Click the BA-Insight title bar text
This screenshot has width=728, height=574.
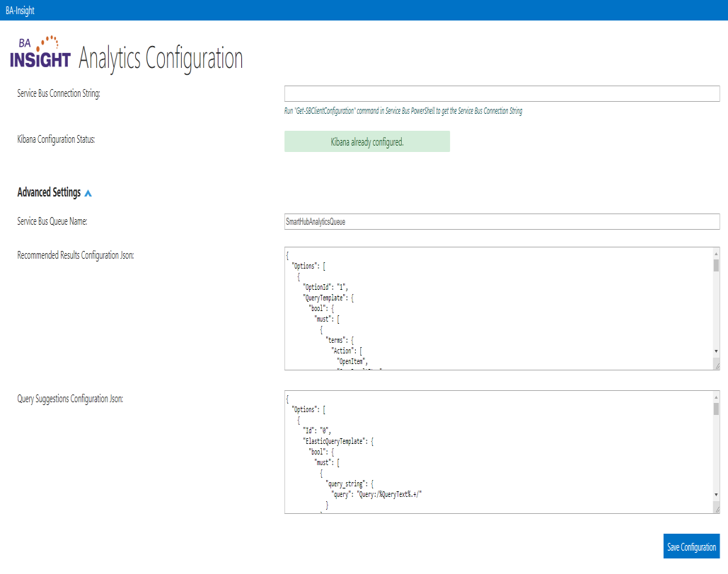click(20, 11)
